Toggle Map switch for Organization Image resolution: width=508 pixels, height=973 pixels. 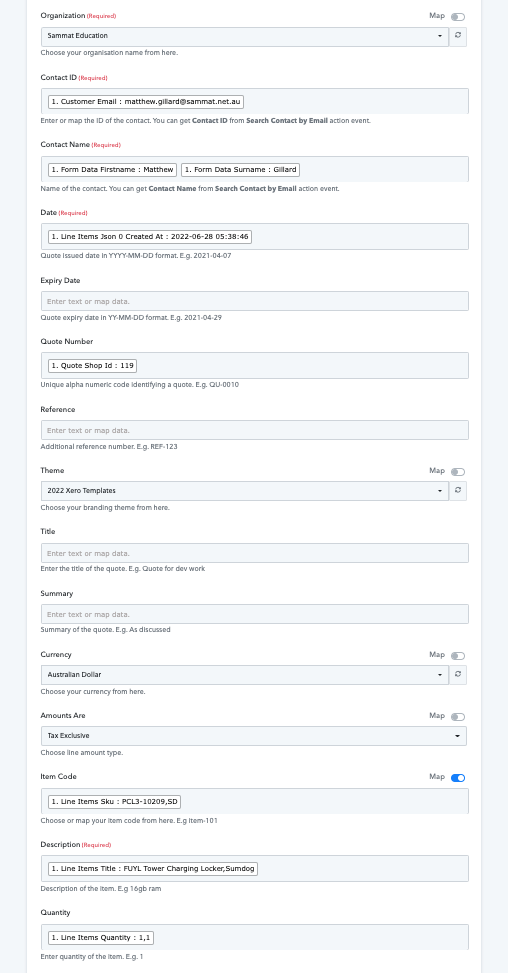pyautogui.click(x=458, y=17)
